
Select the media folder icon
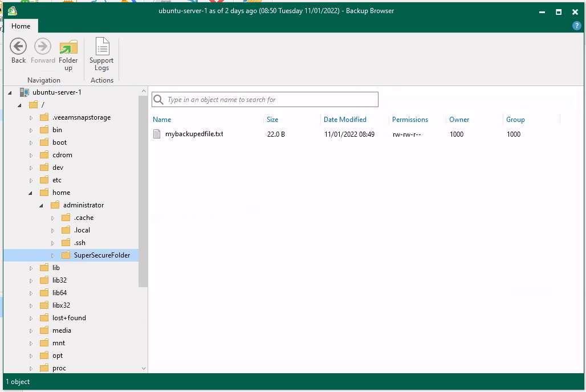(44, 330)
